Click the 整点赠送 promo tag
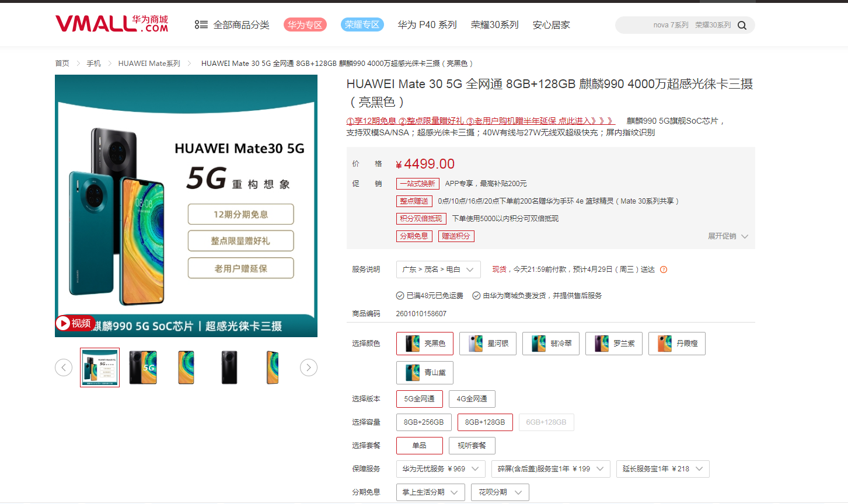This screenshot has width=848, height=504. click(x=414, y=201)
